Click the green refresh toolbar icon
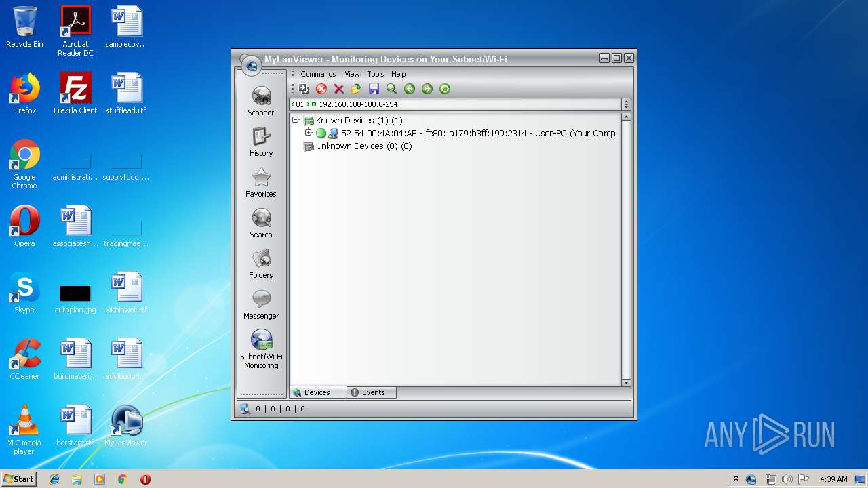Screen dimensions: 868x488 (445, 89)
